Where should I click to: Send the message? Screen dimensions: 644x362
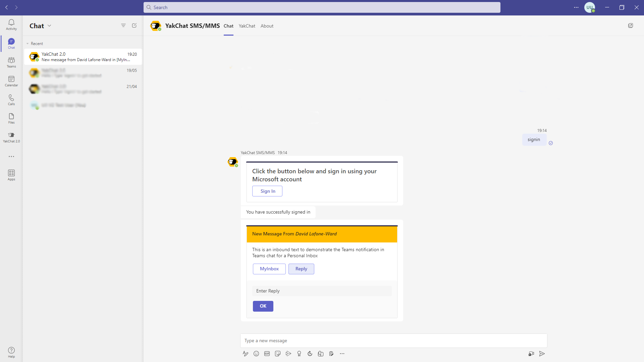point(542,354)
